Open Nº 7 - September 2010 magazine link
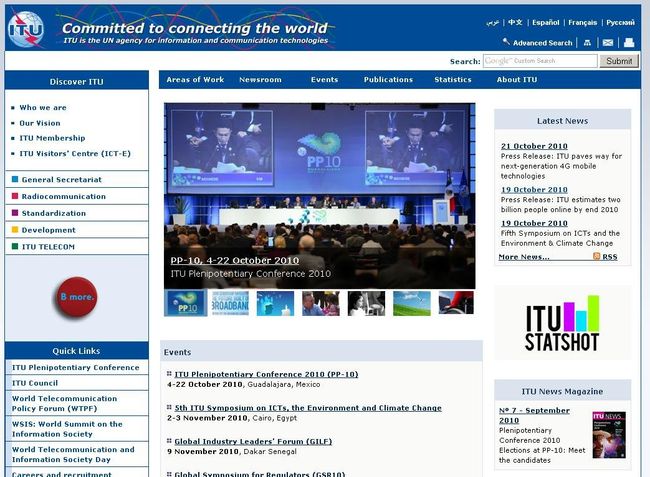 534,415
